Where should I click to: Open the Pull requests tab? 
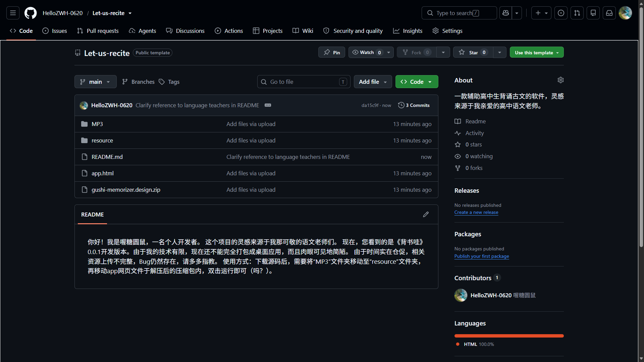coord(98,31)
